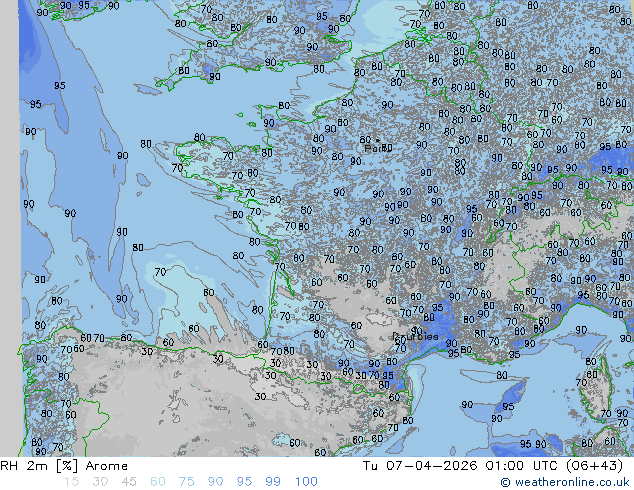The image size is (634, 490).
Task: Select the 99 legend value
Action: [273, 482]
